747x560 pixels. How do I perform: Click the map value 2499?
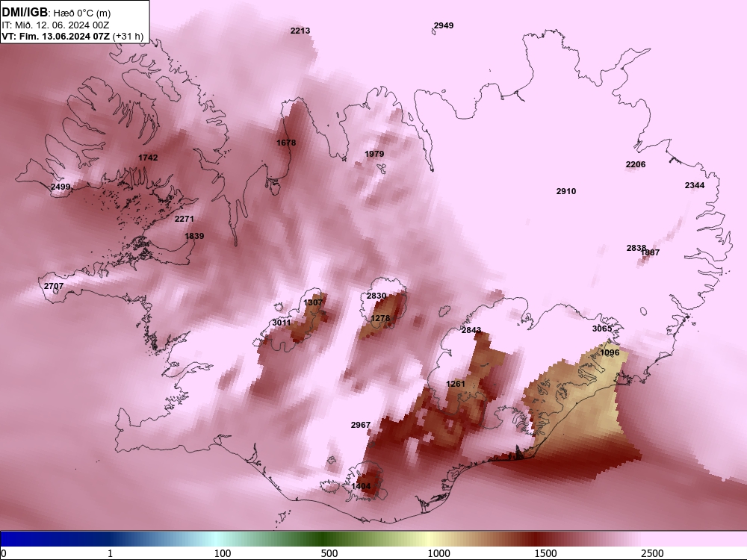click(61, 187)
